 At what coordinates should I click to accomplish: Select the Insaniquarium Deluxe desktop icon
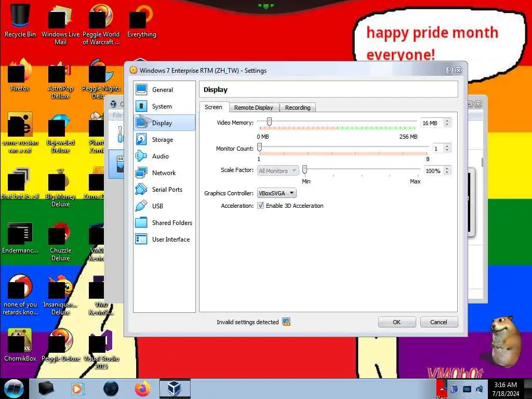(x=60, y=296)
